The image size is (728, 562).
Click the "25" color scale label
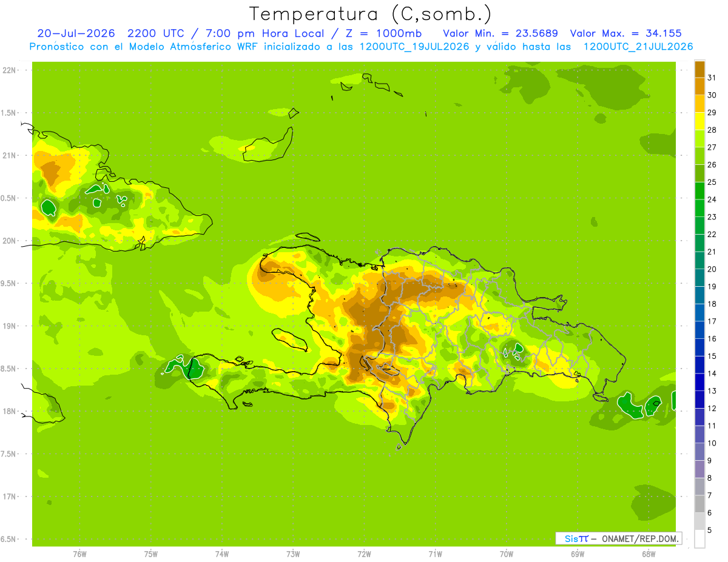[712, 182]
